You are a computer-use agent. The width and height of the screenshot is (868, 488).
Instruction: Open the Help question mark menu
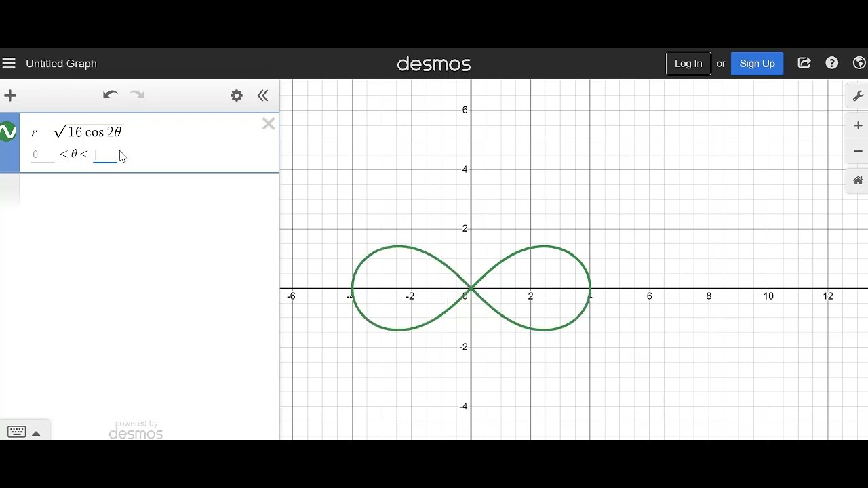(x=832, y=63)
